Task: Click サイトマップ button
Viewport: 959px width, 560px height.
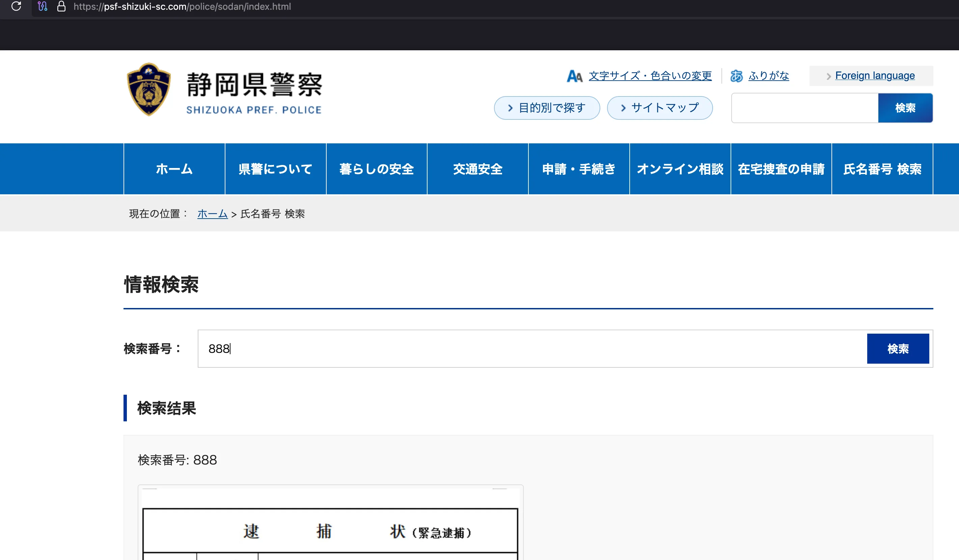Action: (660, 108)
